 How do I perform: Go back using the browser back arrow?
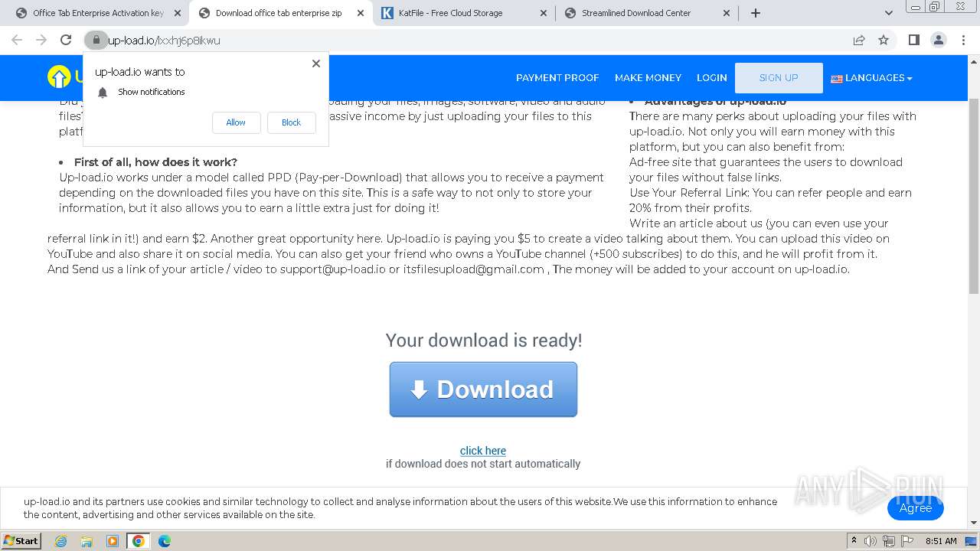[17, 40]
